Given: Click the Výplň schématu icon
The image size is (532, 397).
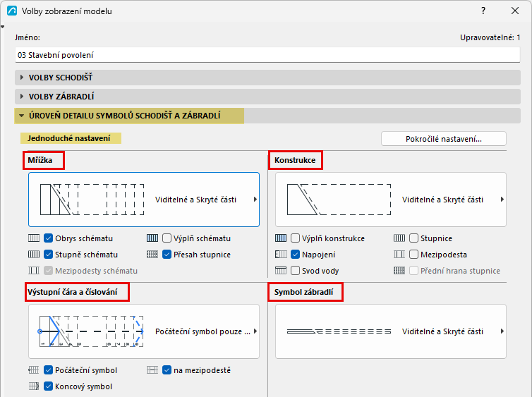Looking at the screenshot, I should (x=152, y=238).
